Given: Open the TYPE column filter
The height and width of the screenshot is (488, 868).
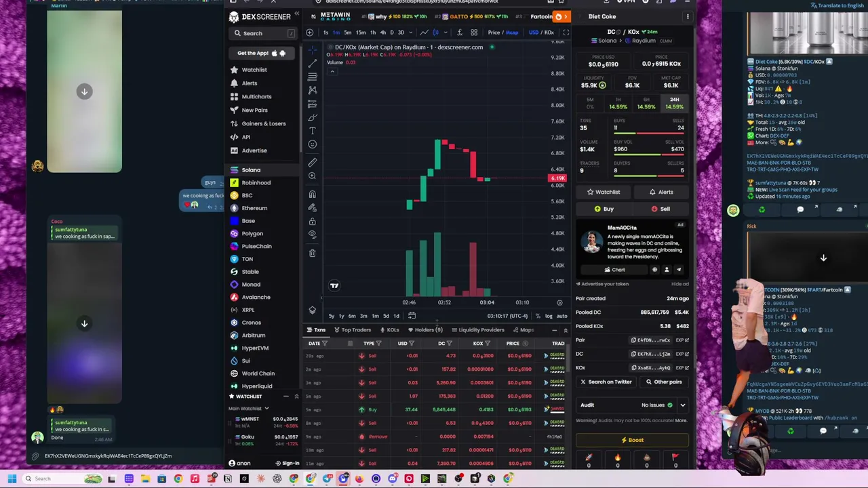Looking at the screenshot, I should [378, 344].
